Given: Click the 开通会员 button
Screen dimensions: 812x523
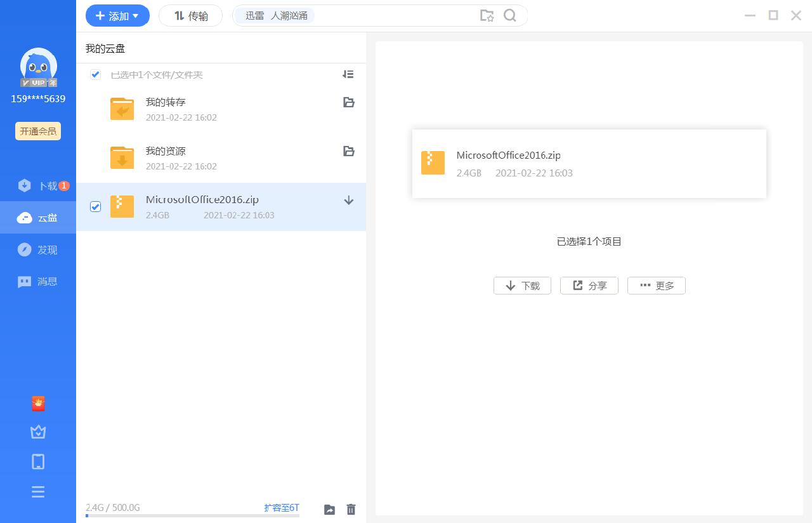Looking at the screenshot, I should [x=37, y=131].
